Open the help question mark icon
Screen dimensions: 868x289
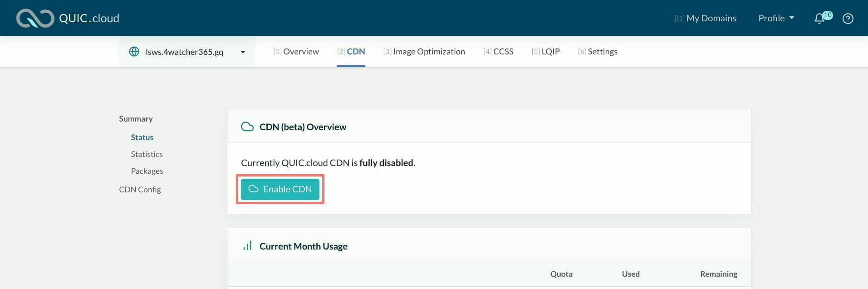848,19
